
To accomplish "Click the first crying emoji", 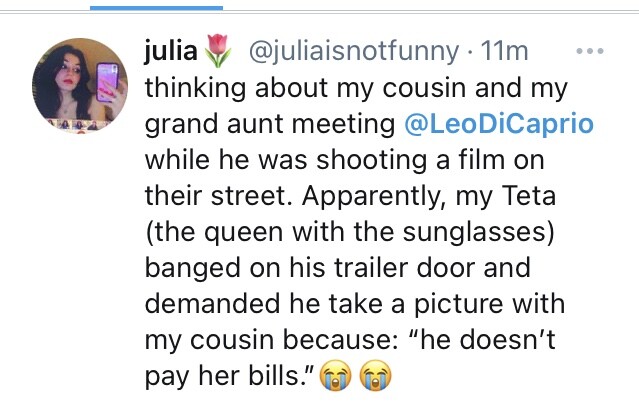I will pyautogui.click(x=337, y=377).
